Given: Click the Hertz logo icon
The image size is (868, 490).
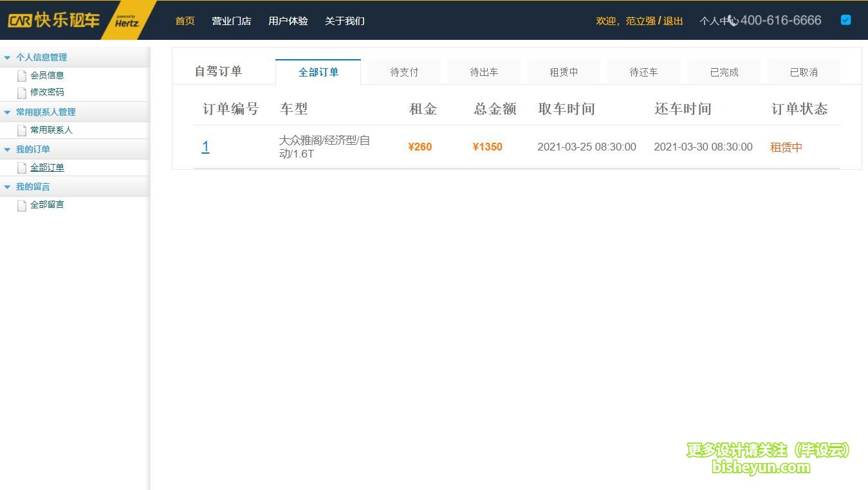Looking at the screenshot, I should pyautogui.click(x=127, y=20).
